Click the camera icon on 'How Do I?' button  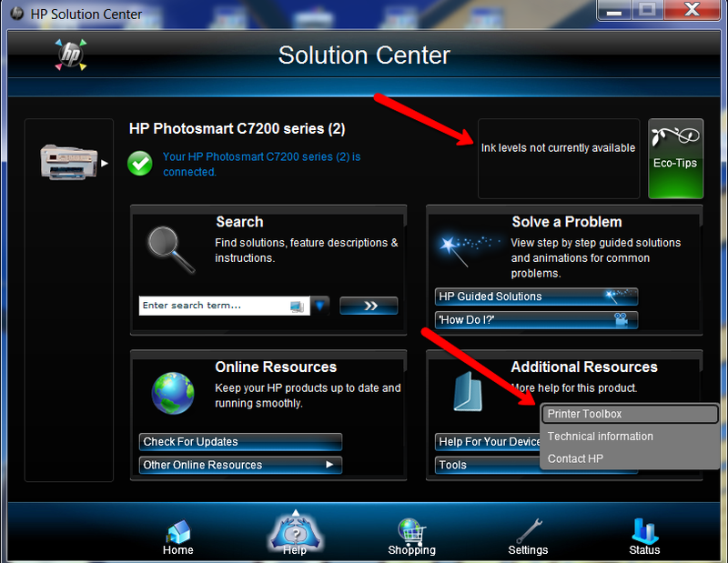(x=621, y=319)
